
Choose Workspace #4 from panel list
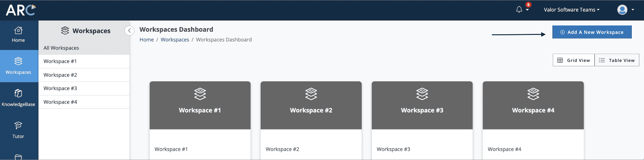[x=60, y=102]
